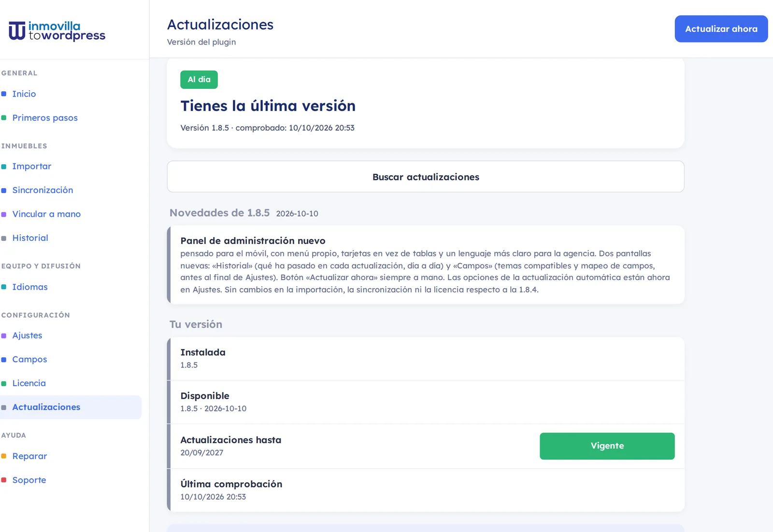Click the Versión del plugin subtitle

pyautogui.click(x=201, y=42)
